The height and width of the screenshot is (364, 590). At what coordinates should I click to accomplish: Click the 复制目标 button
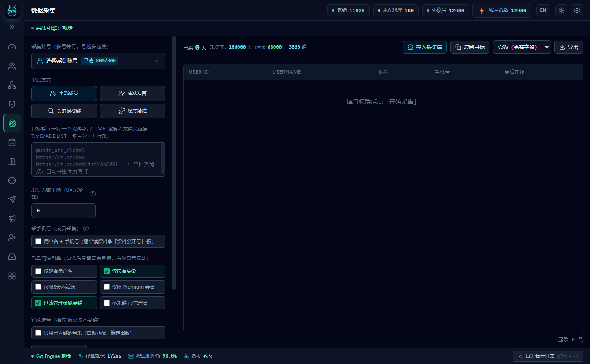pyautogui.click(x=470, y=47)
